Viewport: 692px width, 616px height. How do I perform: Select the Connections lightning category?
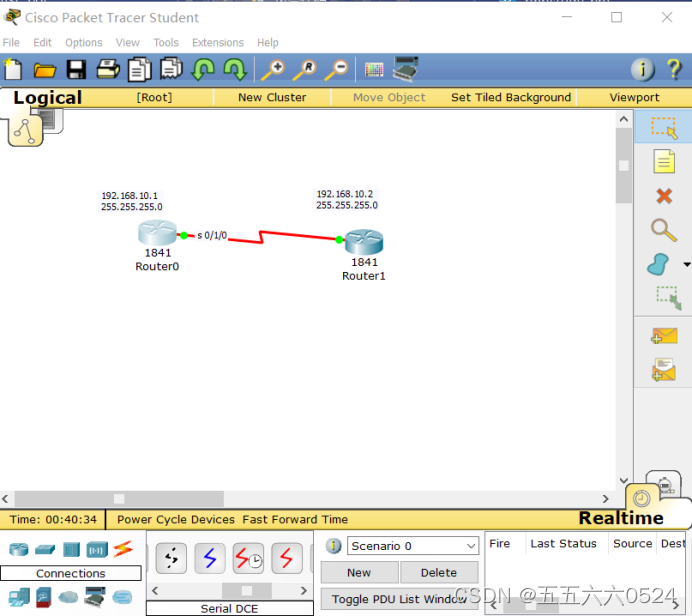click(x=123, y=549)
